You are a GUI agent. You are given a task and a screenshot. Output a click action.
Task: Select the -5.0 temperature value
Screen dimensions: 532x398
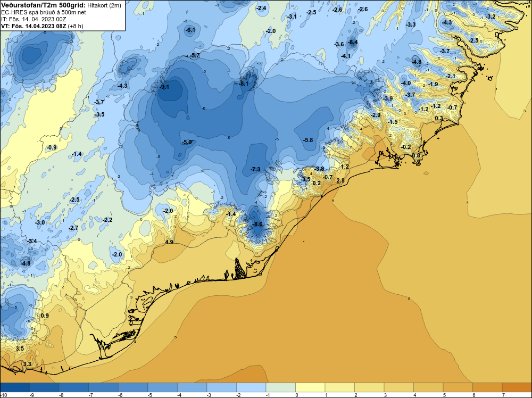(x=187, y=142)
